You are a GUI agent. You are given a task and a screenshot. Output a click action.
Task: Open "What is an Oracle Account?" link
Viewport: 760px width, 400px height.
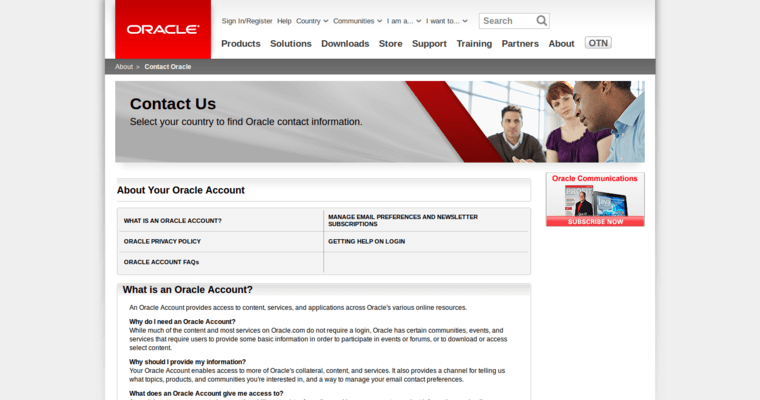pos(173,220)
